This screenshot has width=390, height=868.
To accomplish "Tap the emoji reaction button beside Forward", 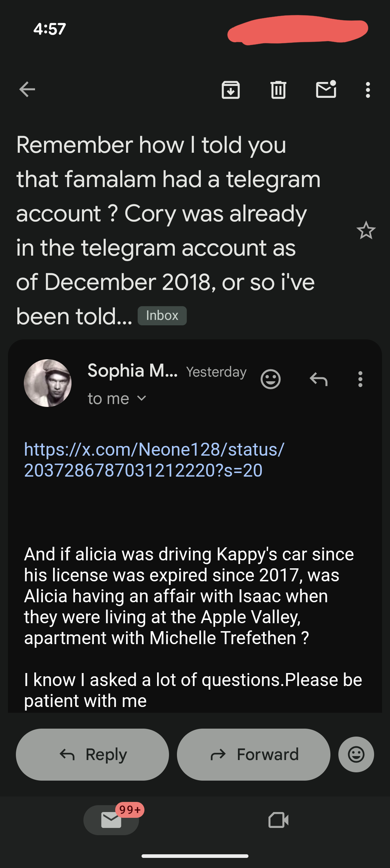I will click(356, 754).
